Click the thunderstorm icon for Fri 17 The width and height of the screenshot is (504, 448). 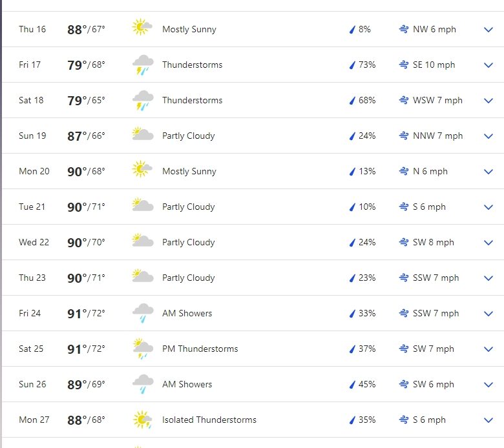click(142, 65)
